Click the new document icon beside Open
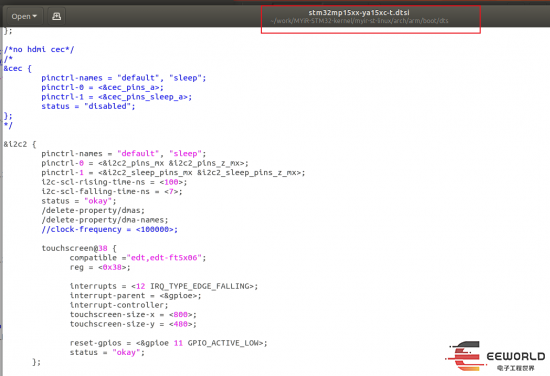 pos(56,16)
